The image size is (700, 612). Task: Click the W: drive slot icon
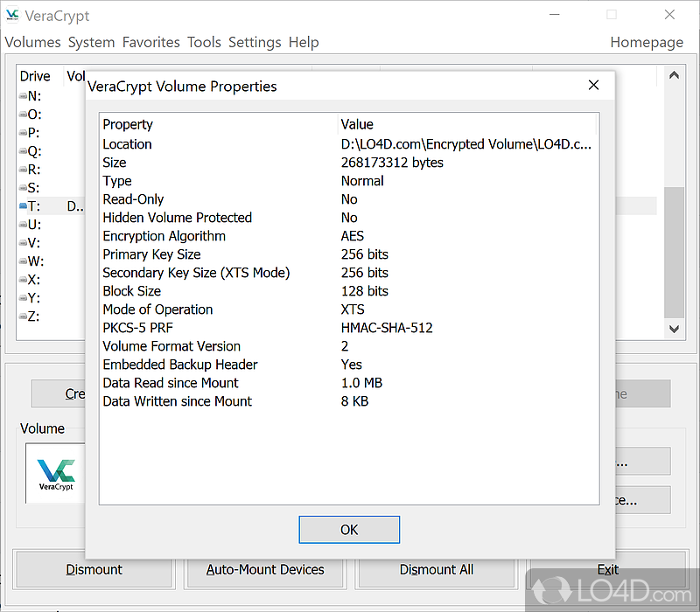[x=23, y=261]
